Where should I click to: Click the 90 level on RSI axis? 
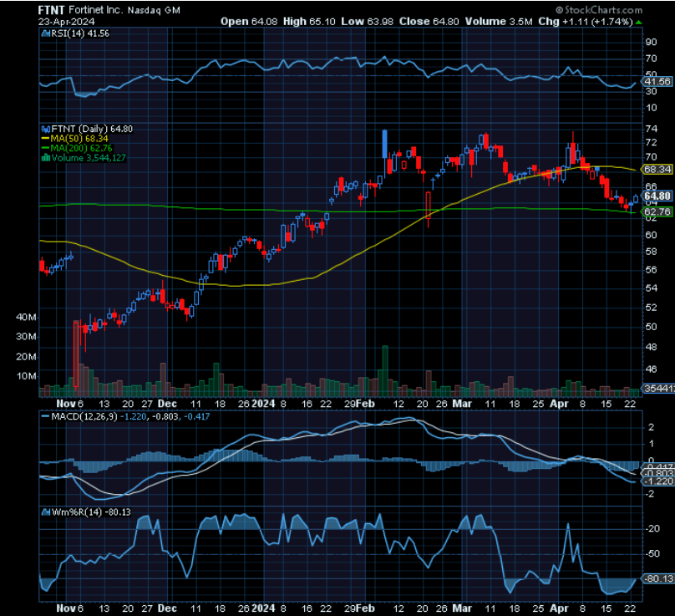pos(651,43)
